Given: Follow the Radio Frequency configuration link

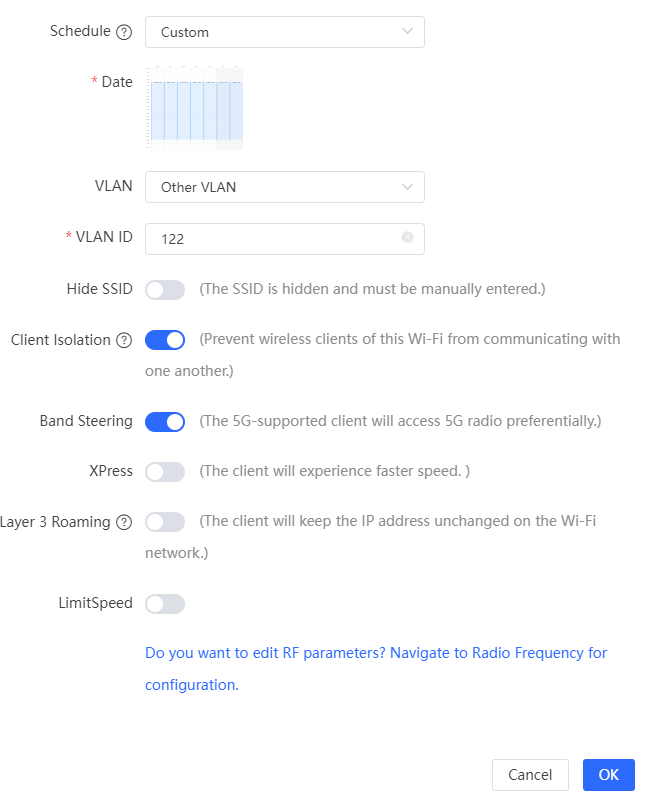Looking at the screenshot, I should (x=376, y=668).
